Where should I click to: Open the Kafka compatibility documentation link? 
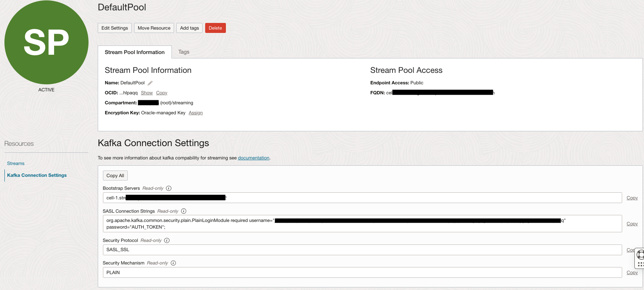pyautogui.click(x=253, y=158)
